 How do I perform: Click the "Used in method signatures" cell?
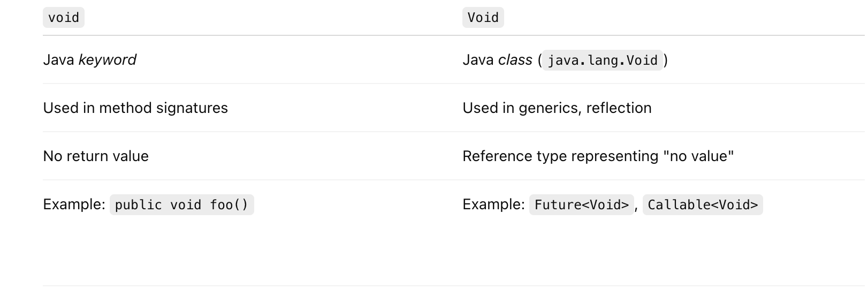(x=135, y=108)
